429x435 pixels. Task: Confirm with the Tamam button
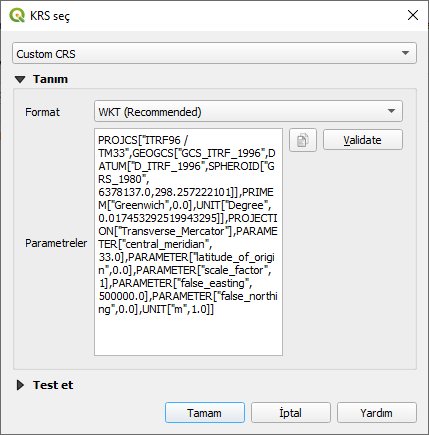tap(205, 413)
